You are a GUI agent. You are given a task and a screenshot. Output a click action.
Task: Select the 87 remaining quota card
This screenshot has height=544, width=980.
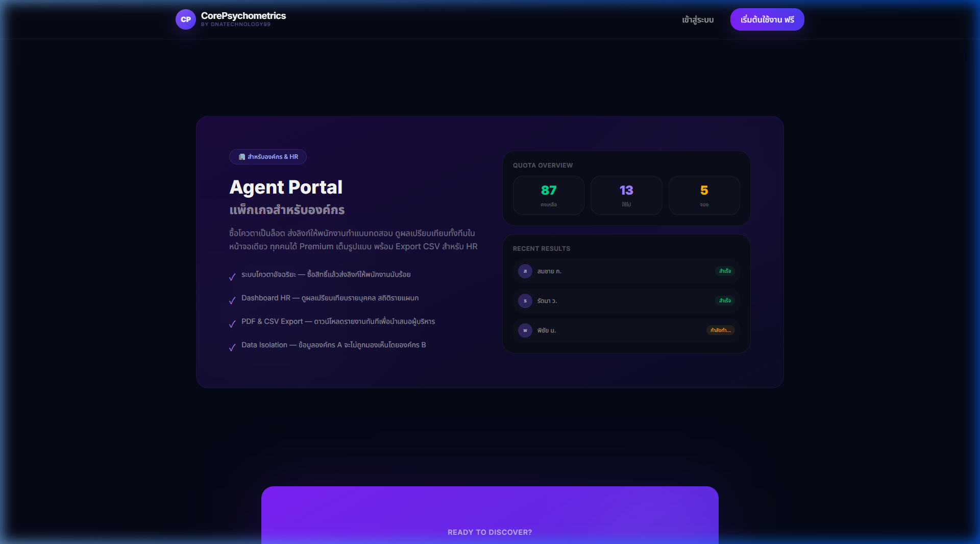coord(548,195)
